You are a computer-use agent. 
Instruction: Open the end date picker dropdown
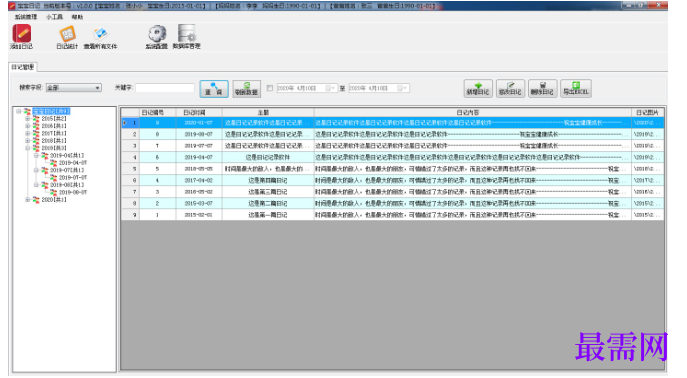[x=402, y=88]
